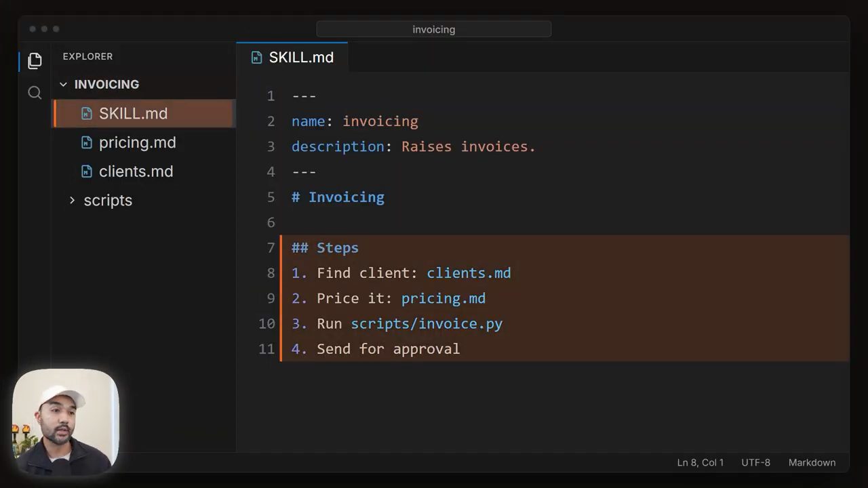Image resolution: width=868 pixels, height=488 pixels.
Task: Change the Markdown language mode in status bar
Action: click(812, 463)
